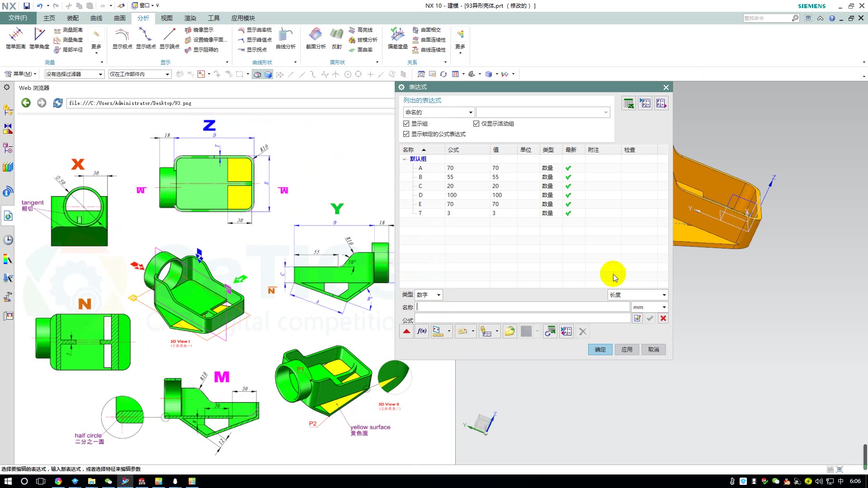Screen dimensions: 868x488
Task: Switch to the 曲面 ribbon tab
Action: (120, 18)
